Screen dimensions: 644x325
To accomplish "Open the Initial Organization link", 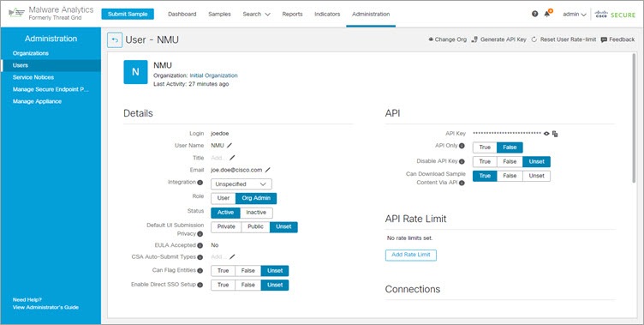I will coord(213,75).
